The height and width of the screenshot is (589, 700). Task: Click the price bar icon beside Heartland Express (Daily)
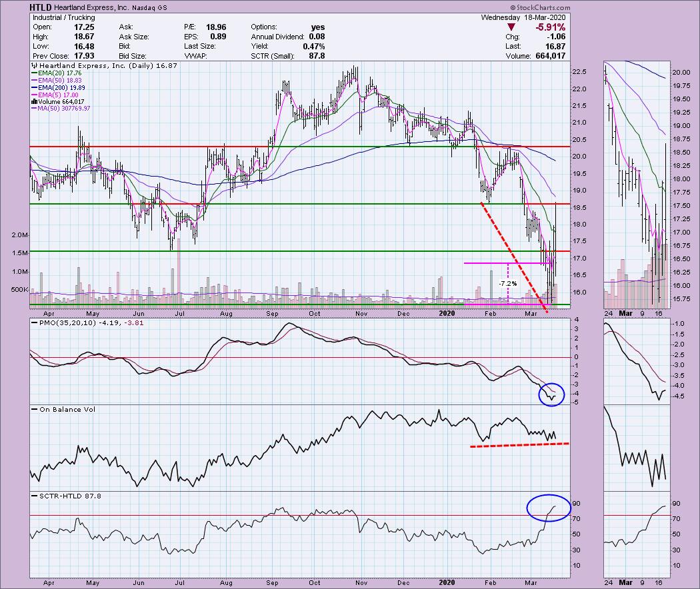click(x=35, y=66)
